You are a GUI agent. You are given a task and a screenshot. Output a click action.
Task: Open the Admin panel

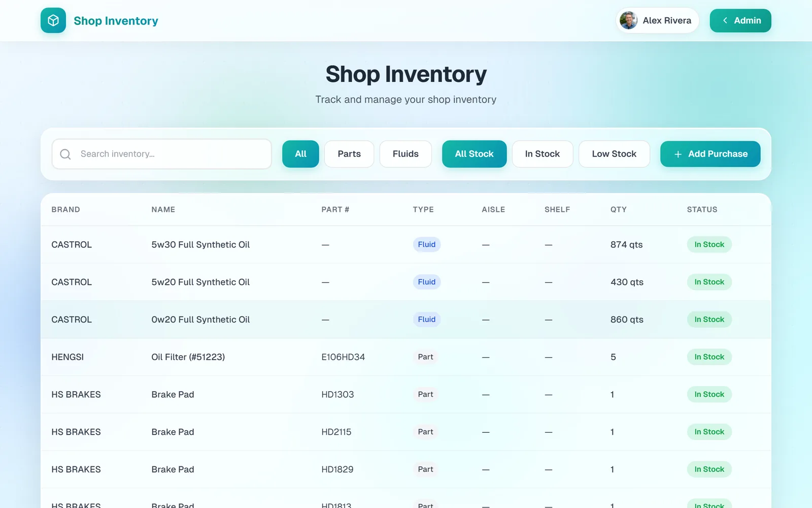tap(740, 20)
